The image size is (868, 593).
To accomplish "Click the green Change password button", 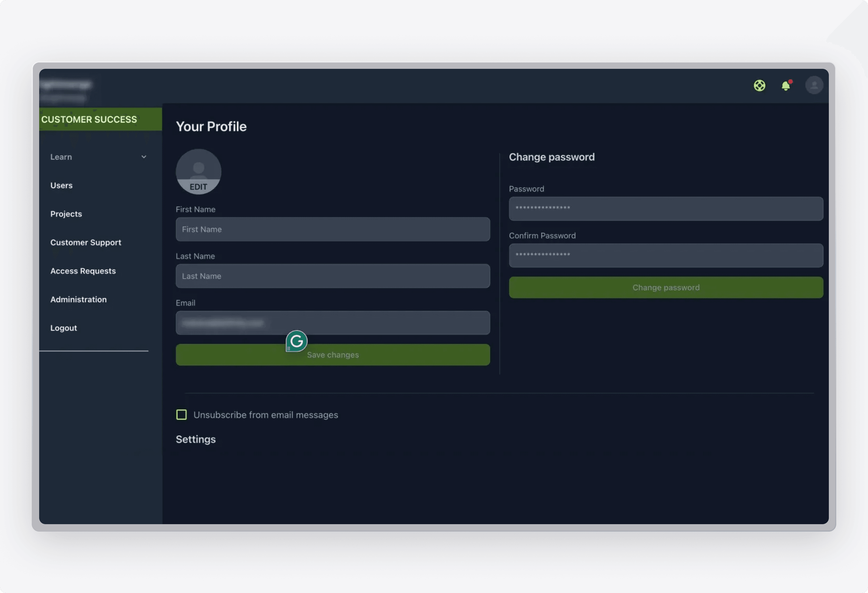I will [666, 287].
